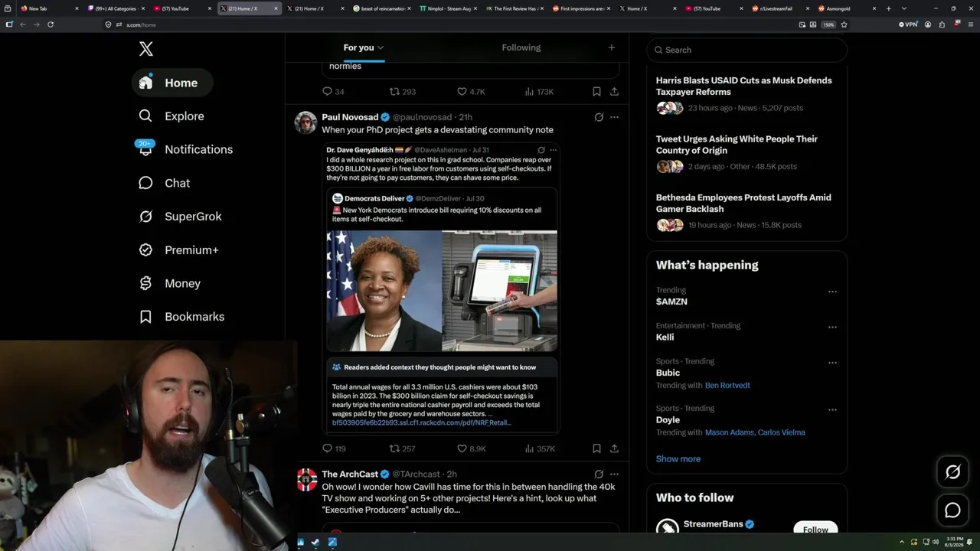Open Bethesda Employees Protest Layoffs story

click(x=746, y=210)
